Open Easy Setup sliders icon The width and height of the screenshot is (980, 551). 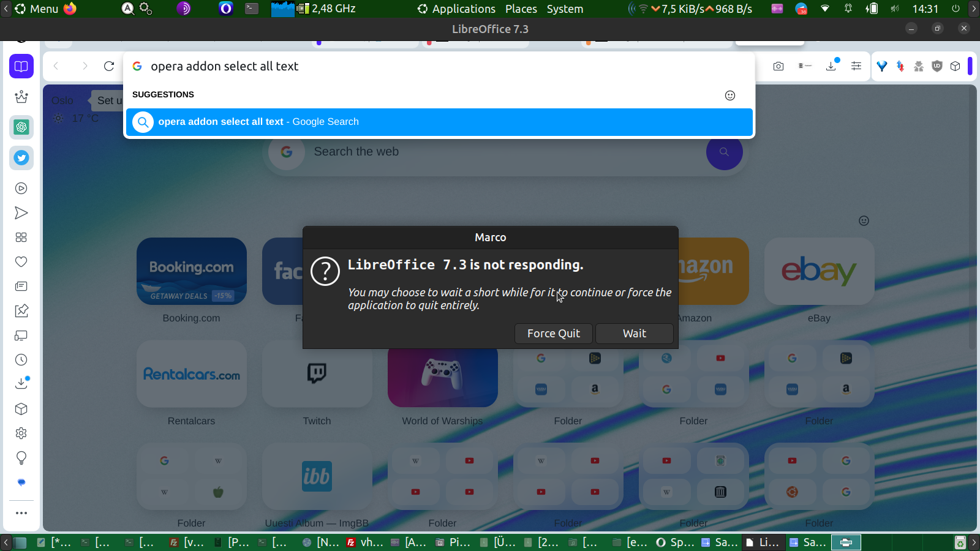(x=856, y=66)
